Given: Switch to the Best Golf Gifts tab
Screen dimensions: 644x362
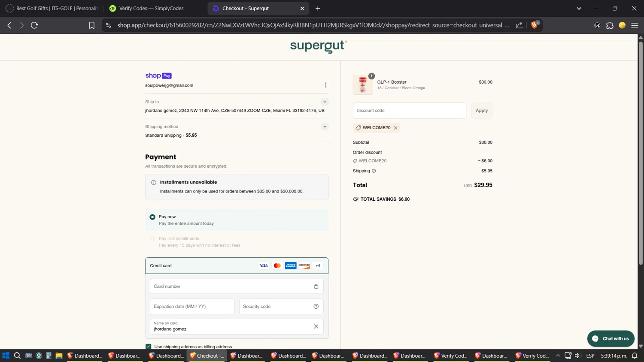Looking at the screenshot, I should coord(52,8).
